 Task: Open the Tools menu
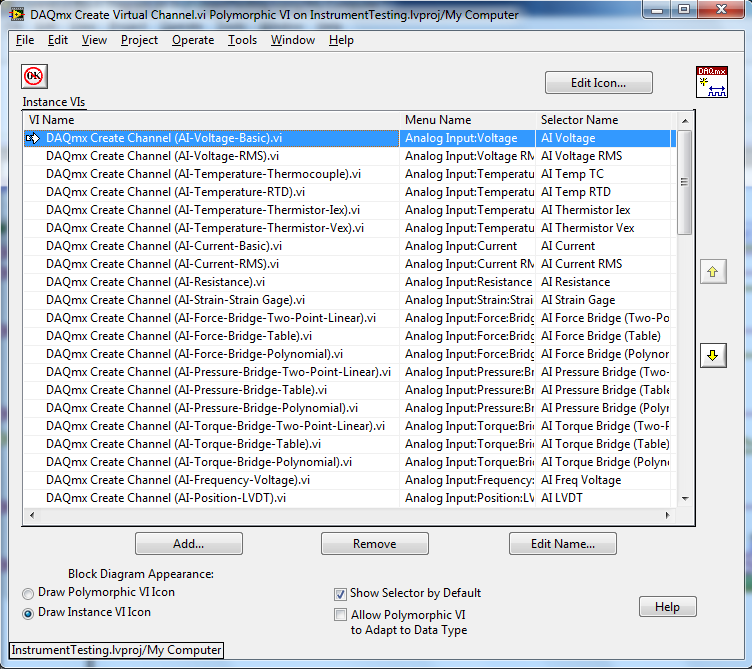pyautogui.click(x=242, y=40)
